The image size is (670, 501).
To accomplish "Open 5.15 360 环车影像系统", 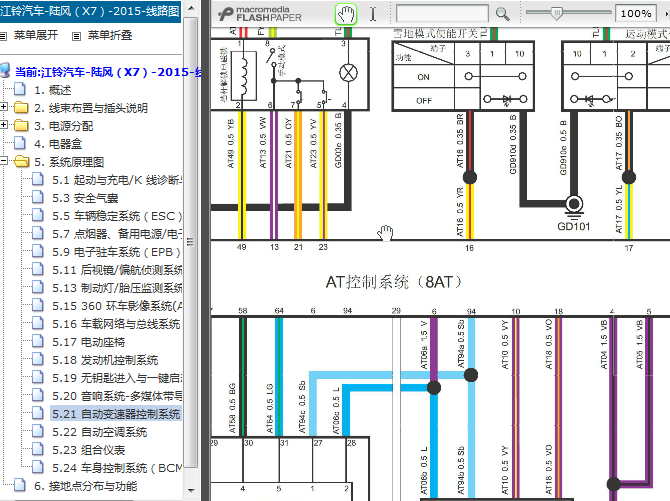I will coord(117,306).
